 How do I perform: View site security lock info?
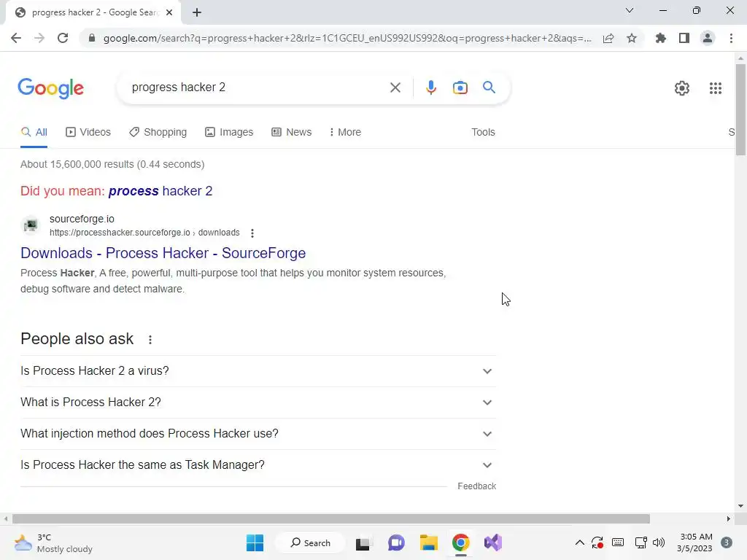click(x=92, y=38)
